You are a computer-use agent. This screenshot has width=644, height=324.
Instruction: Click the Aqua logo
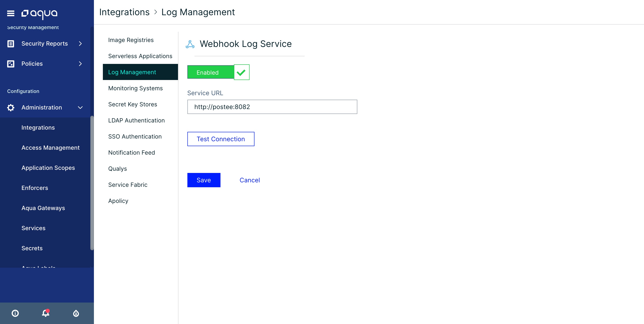tap(40, 14)
